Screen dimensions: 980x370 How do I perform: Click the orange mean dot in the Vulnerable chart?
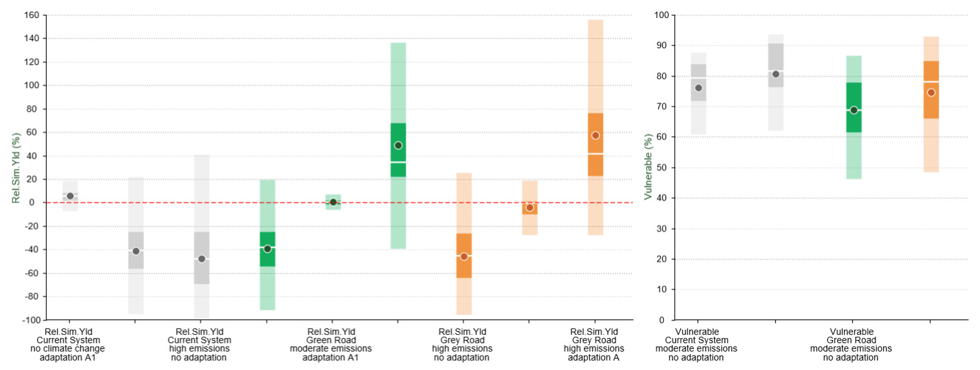[x=931, y=92]
